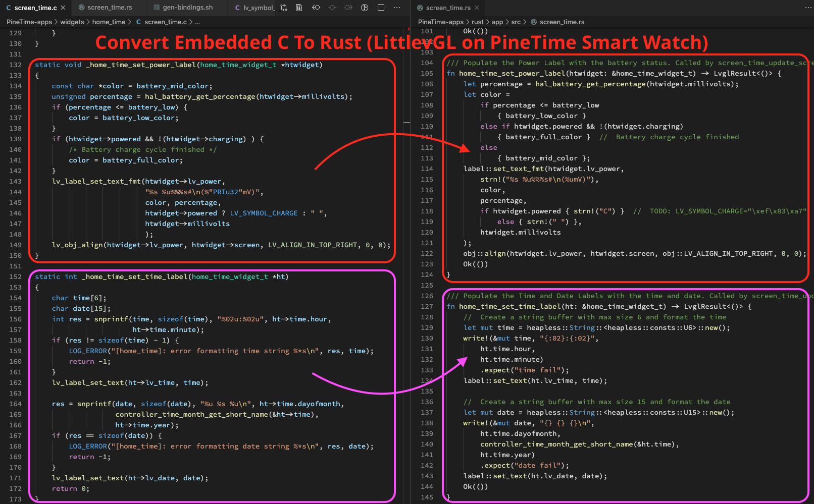Screen dimensions: 814x504
Task: Click the circular git icon beside split editor
Action: click(x=365, y=8)
